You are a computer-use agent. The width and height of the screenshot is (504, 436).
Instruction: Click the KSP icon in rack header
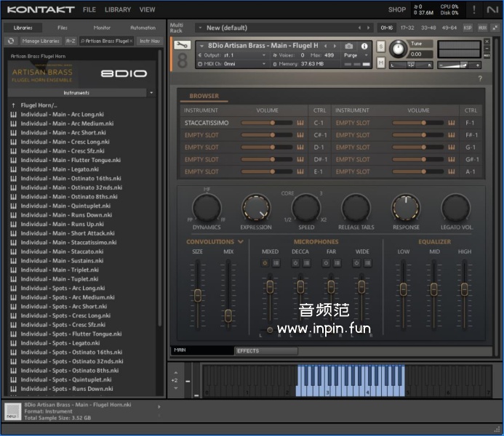(468, 28)
